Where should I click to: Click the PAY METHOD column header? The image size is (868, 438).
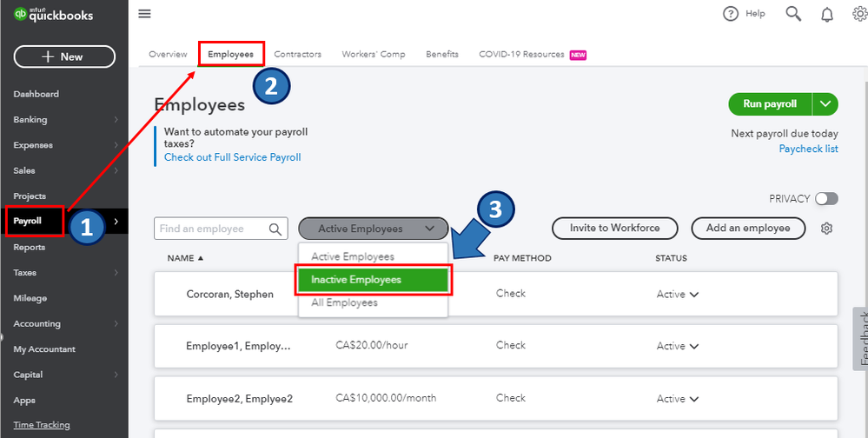522,258
